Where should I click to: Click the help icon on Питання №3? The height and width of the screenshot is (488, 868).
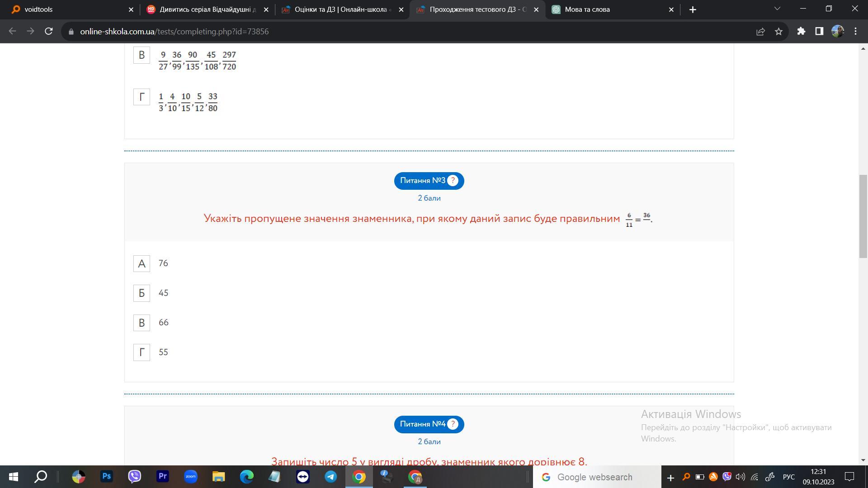453,181
